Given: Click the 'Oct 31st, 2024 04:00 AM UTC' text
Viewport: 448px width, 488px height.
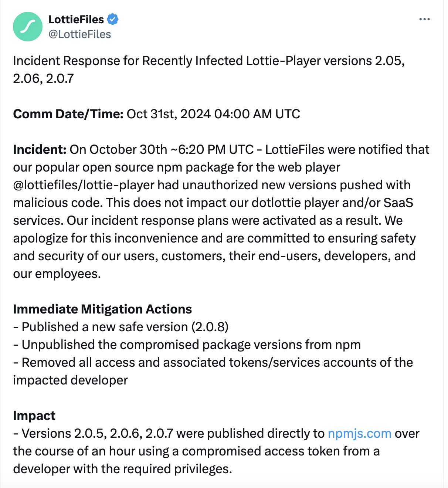Looking at the screenshot, I should point(213,114).
